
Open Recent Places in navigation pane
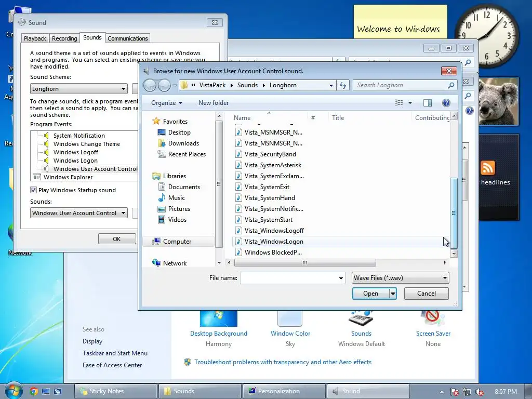[x=181, y=154]
